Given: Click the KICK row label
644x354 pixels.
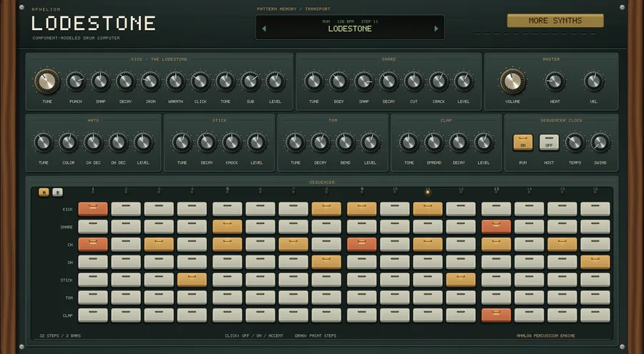Looking at the screenshot, I should tap(68, 210).
